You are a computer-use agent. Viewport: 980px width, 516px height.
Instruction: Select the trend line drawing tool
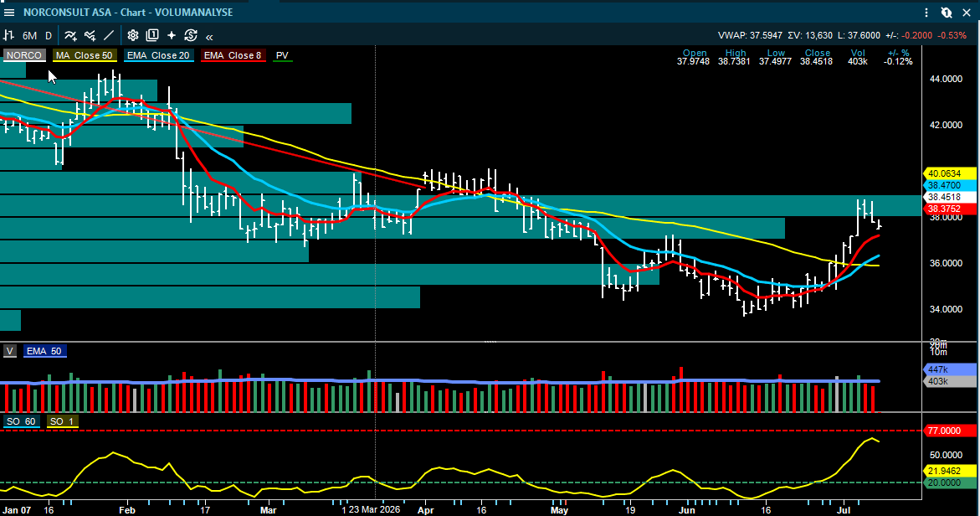coord(109,36)
